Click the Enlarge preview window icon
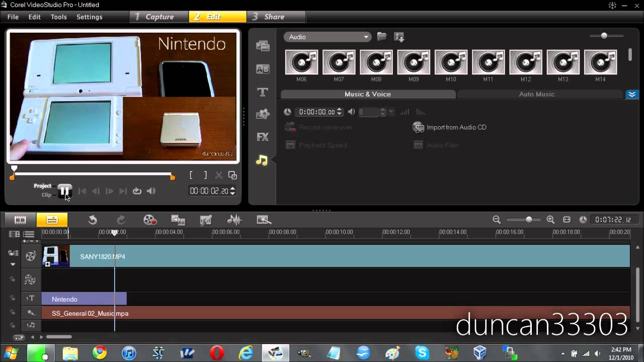Image resolution: width=644 pixels, height=362 pixels. click(232, 175)
